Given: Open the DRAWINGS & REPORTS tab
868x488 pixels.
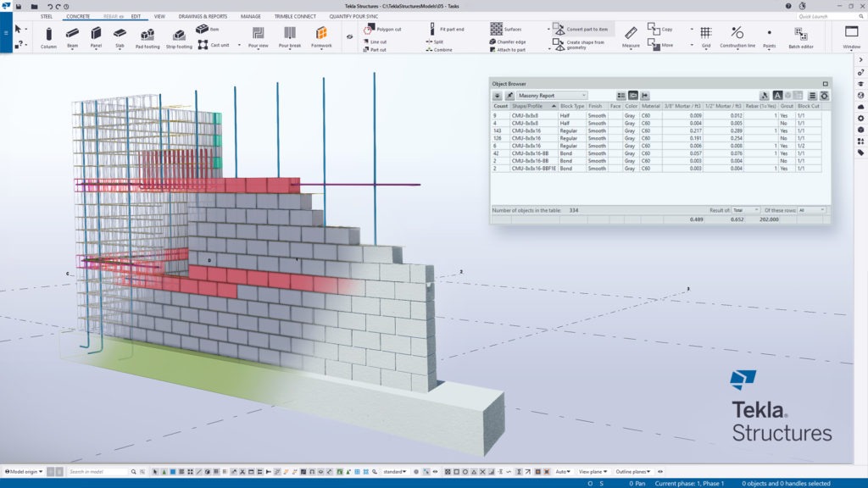Looking at the screenshot, I should [203, 16].
